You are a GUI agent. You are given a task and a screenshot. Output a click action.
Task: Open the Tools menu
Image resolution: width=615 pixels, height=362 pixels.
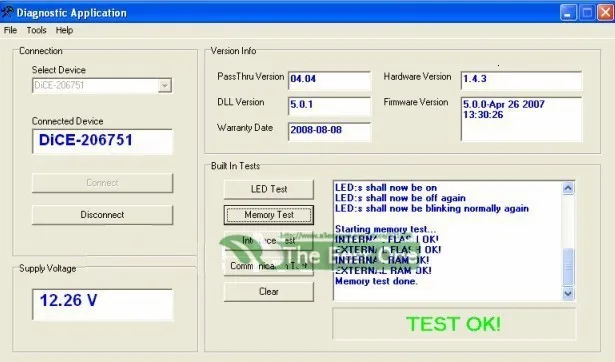(x=36, y=30)
